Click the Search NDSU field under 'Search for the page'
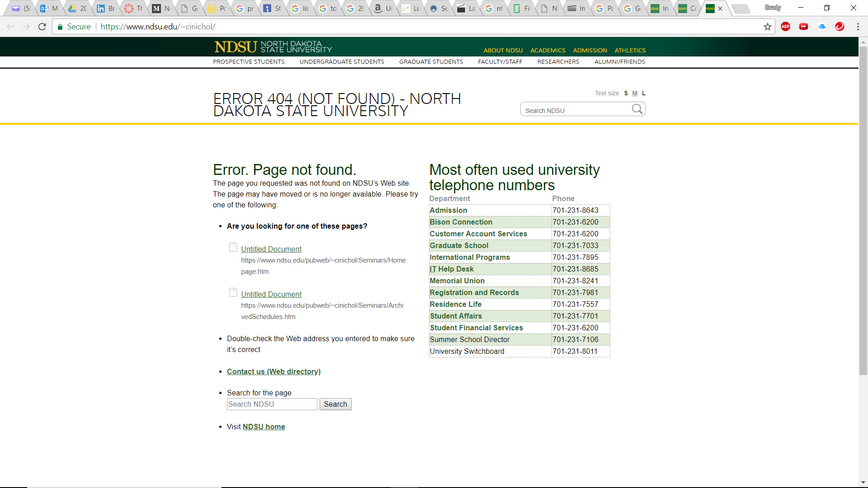The height and width of the screenshot is (488, 868). 272,404
